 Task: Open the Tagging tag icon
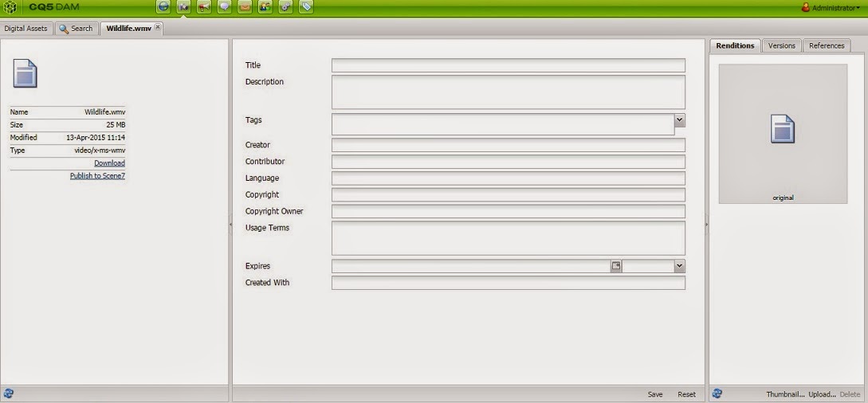306,6
